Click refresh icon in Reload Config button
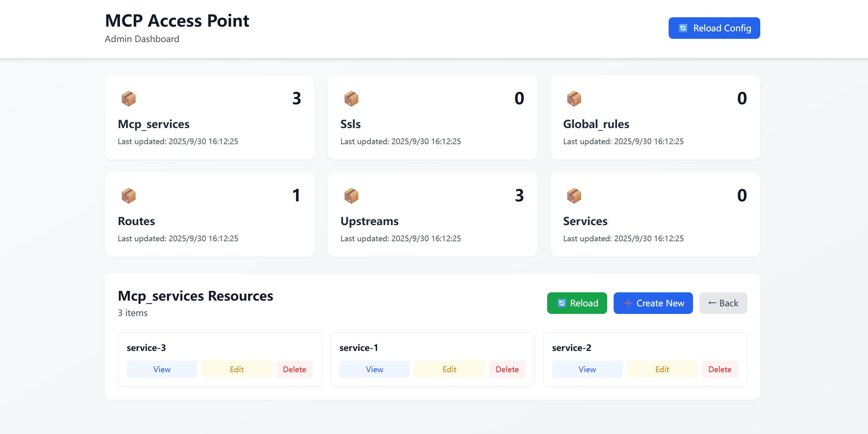Image resolution: width=868 pixels, height=434 pixels. pyautogui.click(x=683, y=28)
